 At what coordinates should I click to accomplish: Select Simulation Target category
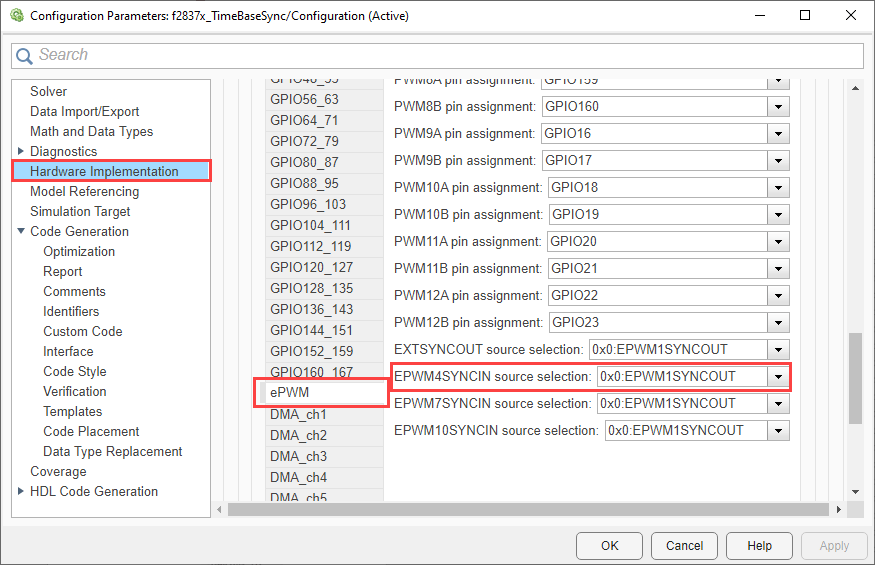tap(80, 211)
